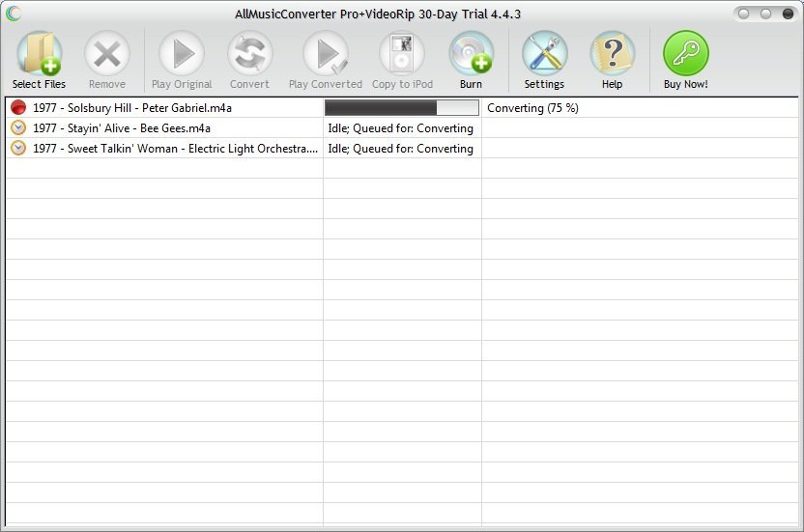Open the Help question mark icon
Screen dimensions: 804x532
pos(613,53)
